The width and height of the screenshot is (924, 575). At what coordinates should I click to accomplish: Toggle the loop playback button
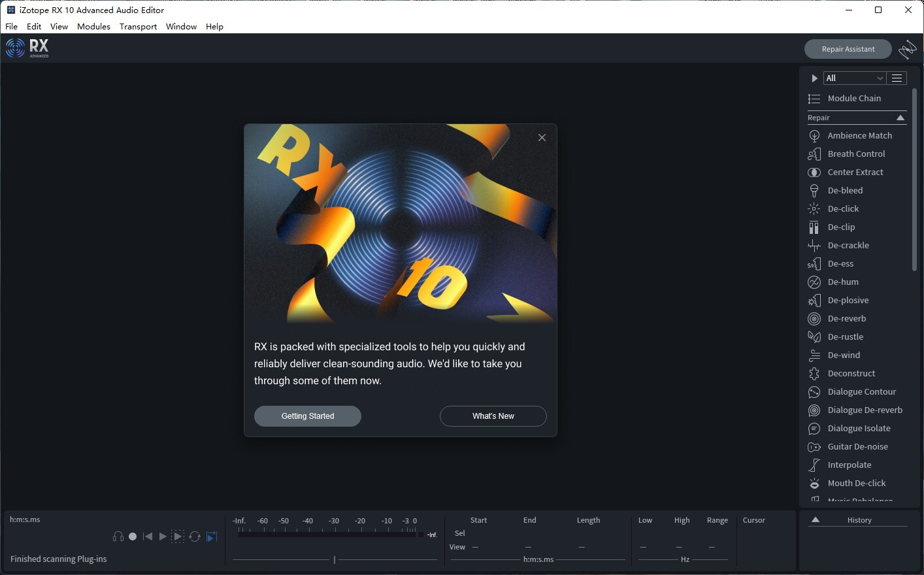point(195,536)
